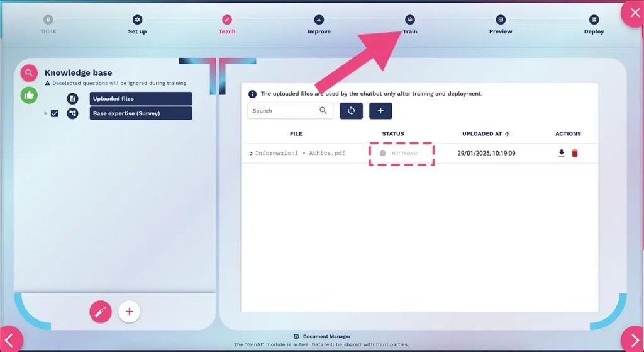Click the Teach step label

click(226, 31)
